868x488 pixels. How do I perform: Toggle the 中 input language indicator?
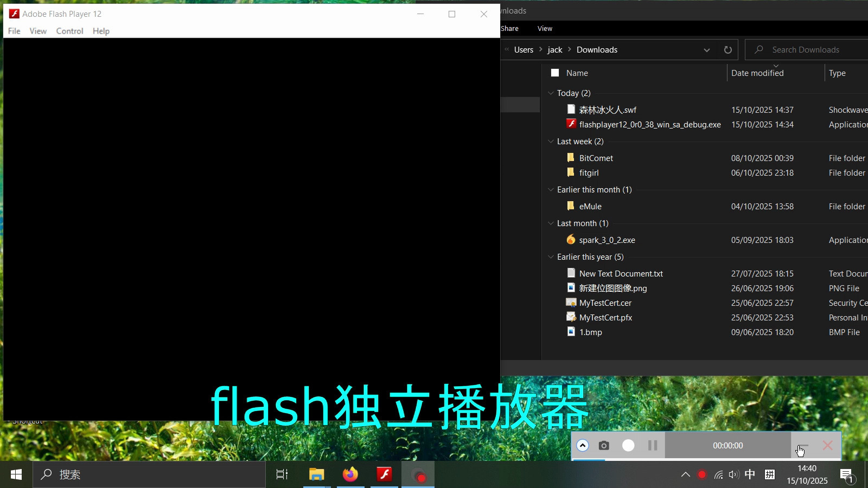pyautogui.click(x=750, y=474)
